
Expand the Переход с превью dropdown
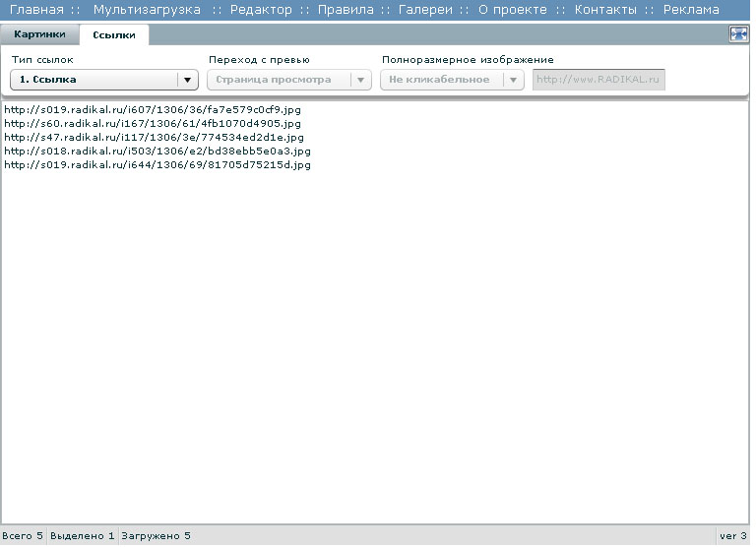288,80
